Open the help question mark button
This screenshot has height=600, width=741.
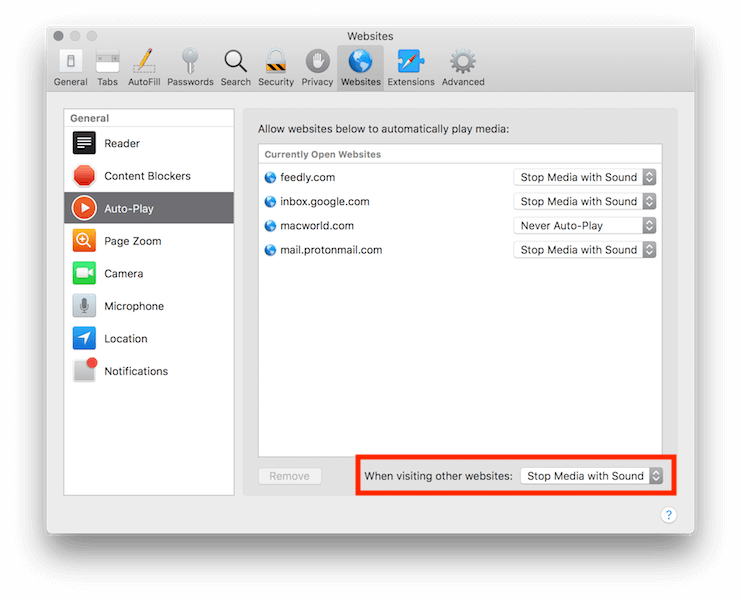(668, 514)
